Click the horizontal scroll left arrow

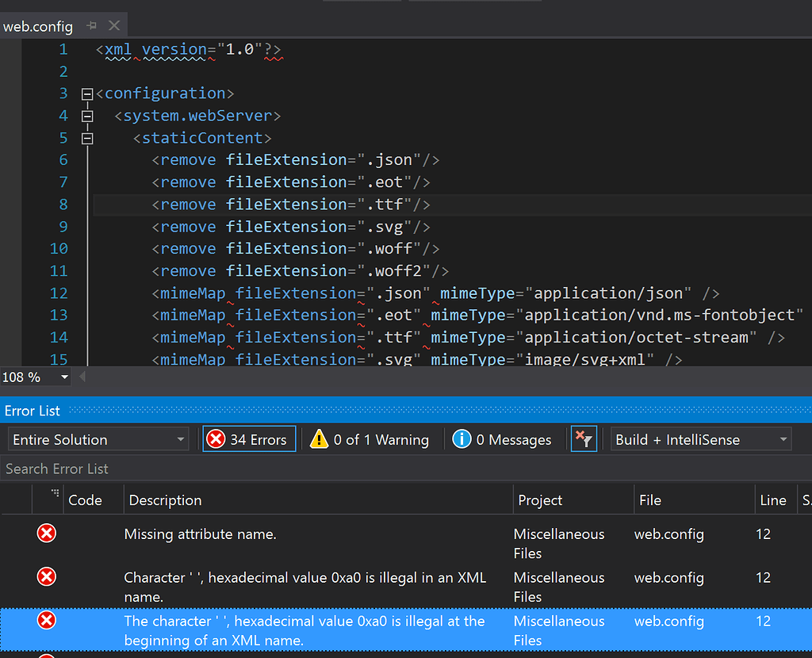[82, 377]
